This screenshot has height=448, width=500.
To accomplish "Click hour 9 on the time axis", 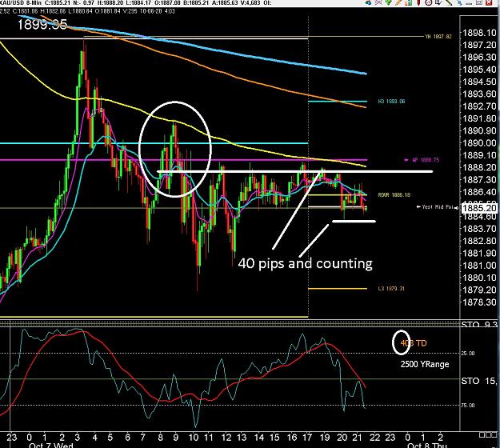I will (x=176, y=437).
